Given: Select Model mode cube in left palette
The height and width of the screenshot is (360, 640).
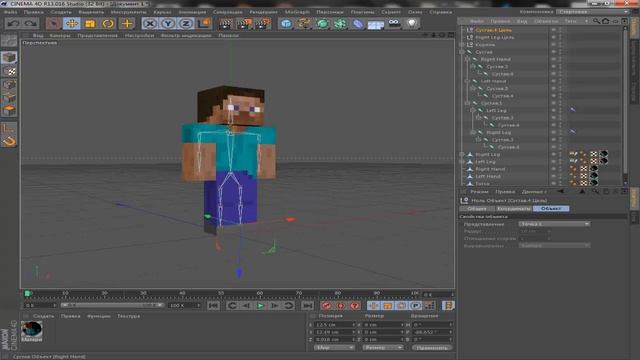Looking at the screenshot, I should 9,58.
